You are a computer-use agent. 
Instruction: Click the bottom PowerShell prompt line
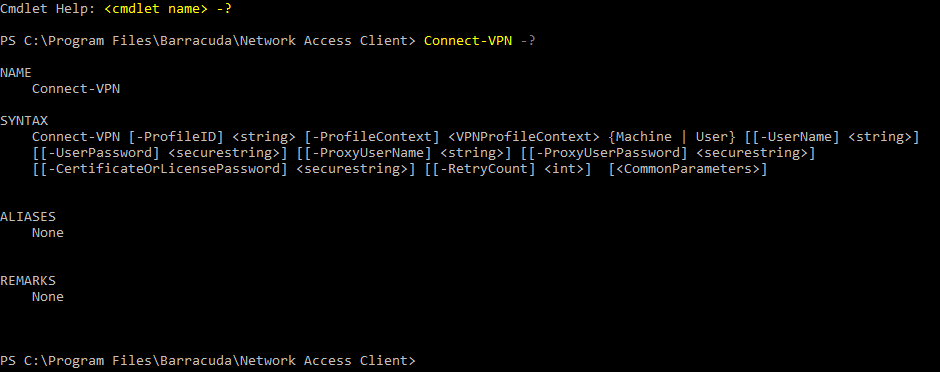pyautogui.click(x=207, y=361)
